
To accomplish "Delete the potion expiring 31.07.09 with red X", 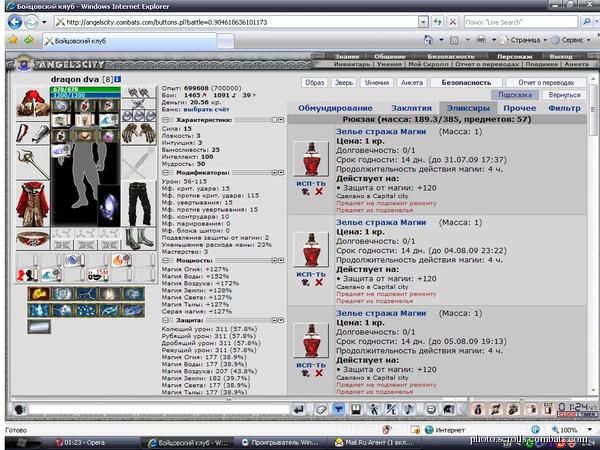I will (319, 192).
